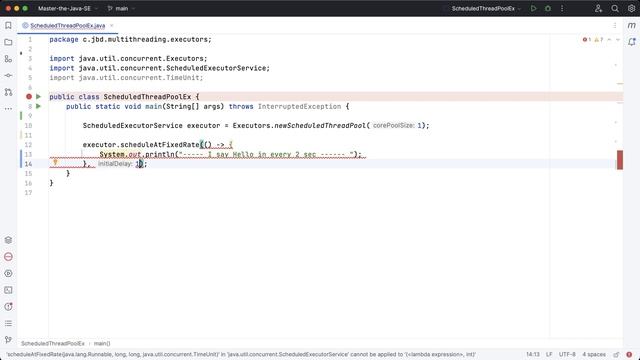Click scheduleAtFixedRate on line 12
This screenshot has width=640, height=360.
160,144
